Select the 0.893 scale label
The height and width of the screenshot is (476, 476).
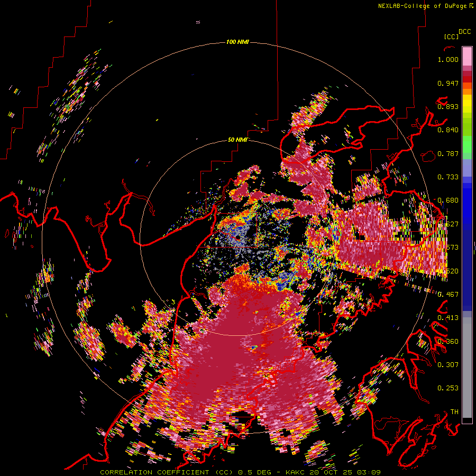[448, 106]
